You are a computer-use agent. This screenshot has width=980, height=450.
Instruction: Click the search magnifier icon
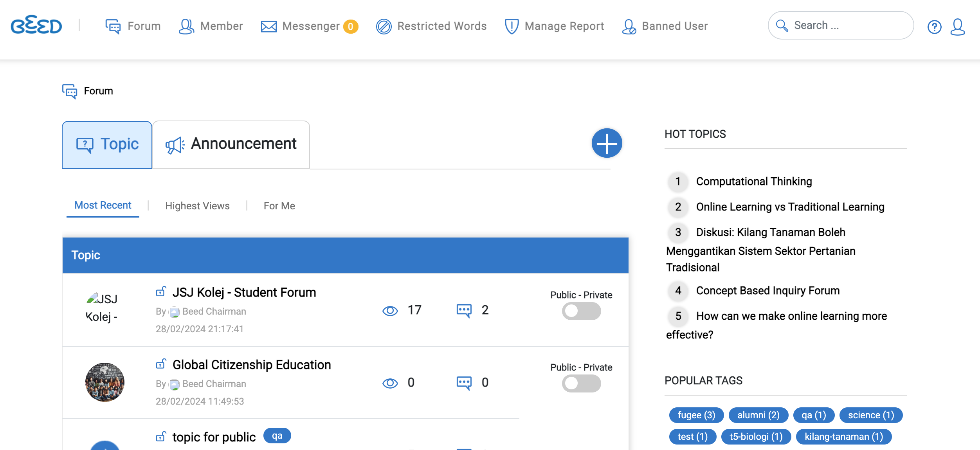pyautogui.click(x=782, y=25)
